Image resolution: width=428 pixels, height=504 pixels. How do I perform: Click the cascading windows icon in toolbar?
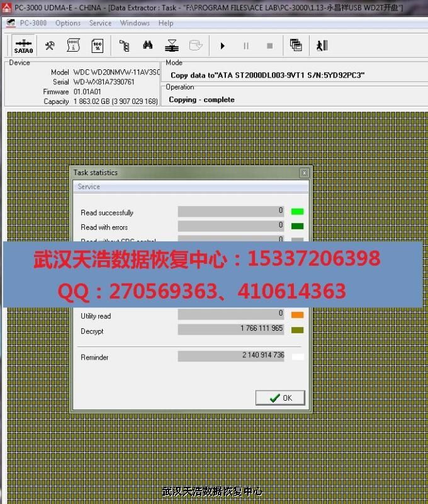[x=296, y=45]
